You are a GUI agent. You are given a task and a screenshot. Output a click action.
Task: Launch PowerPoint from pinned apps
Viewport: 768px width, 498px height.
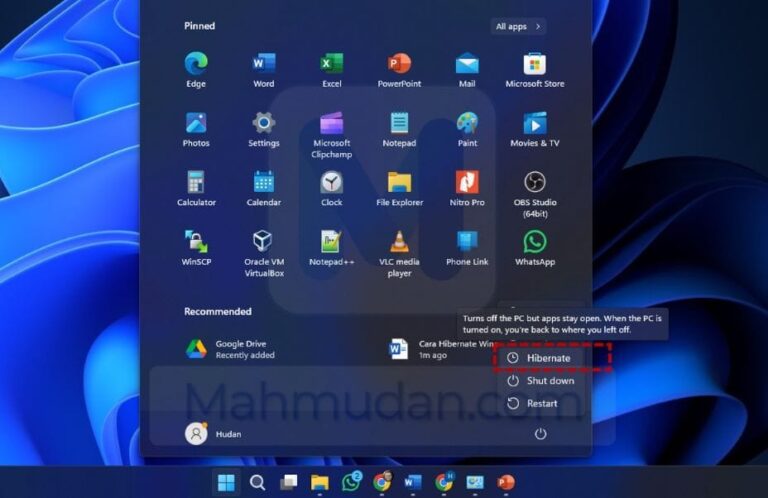pos(399,69)
